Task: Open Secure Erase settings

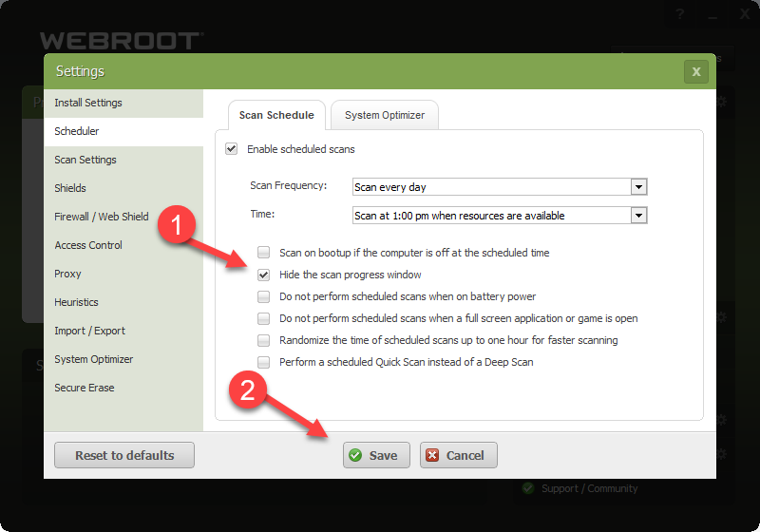Action: tap(123, 389)
